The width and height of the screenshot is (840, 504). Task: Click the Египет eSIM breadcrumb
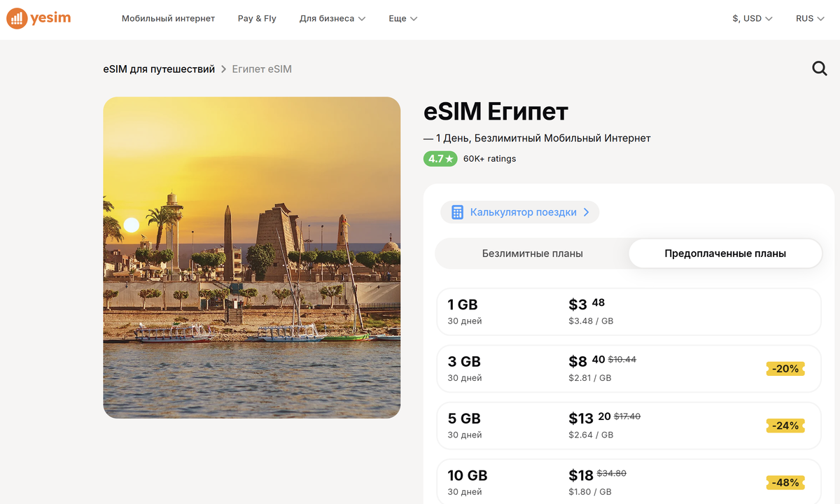262,69
